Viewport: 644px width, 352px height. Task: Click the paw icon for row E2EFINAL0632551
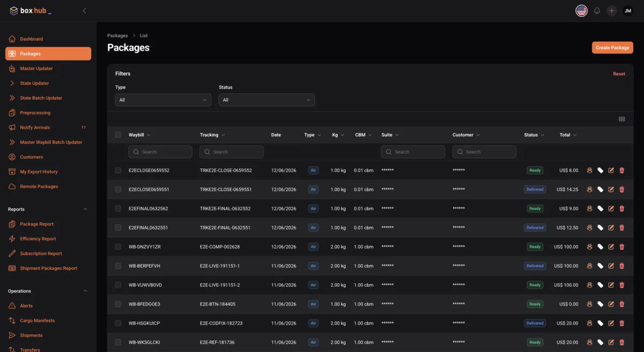[589, 228]
